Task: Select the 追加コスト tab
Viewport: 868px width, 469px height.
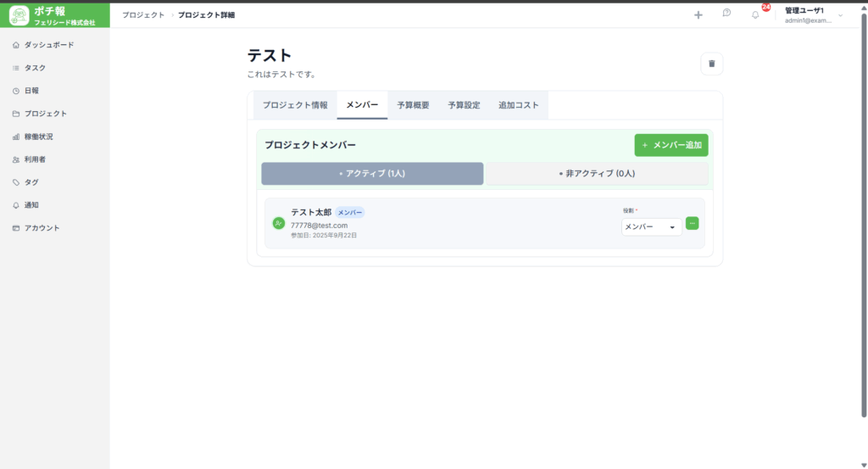Action: [519, 105]
